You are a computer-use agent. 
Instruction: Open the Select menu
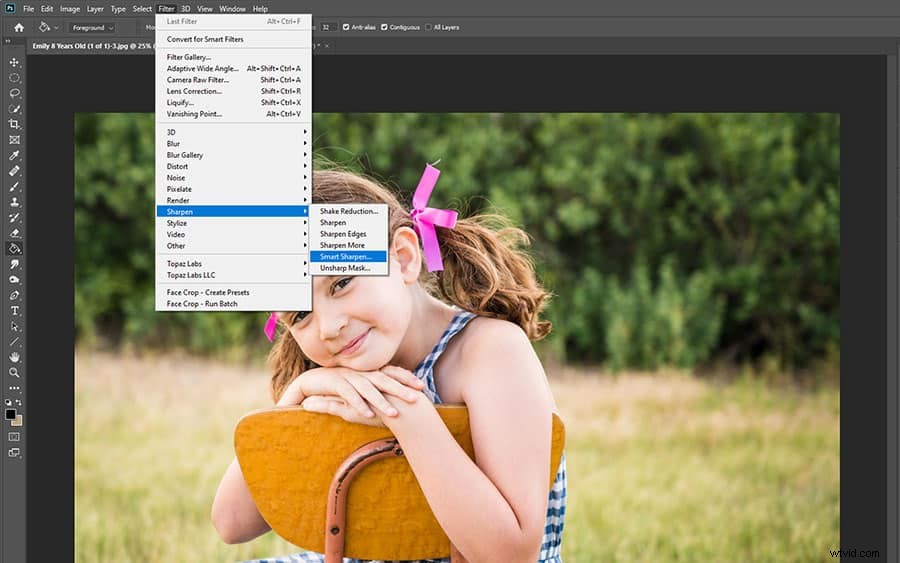pyautogui.click(x=142, y=9)
